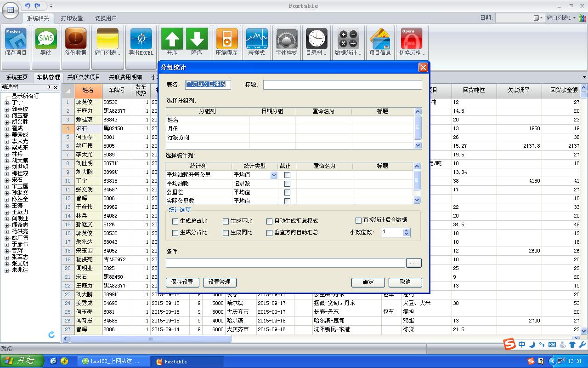Click the 确定 button in dialog
The height and width of the screenshot is (368, 588).
(x=368, y=282)
